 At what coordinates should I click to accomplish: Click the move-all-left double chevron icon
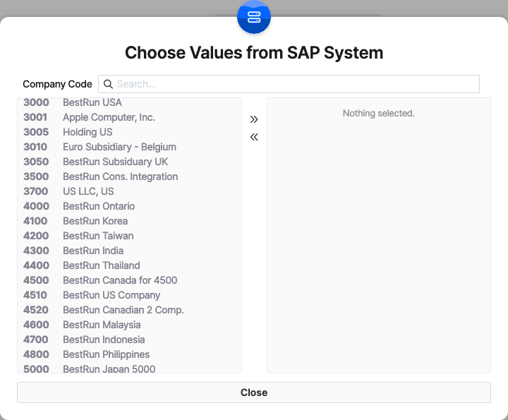click(x=254, y=137)
